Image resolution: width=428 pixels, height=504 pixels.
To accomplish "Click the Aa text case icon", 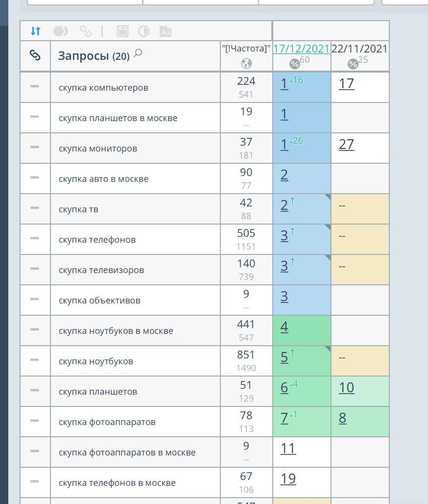I will click(x=166, y=32).
